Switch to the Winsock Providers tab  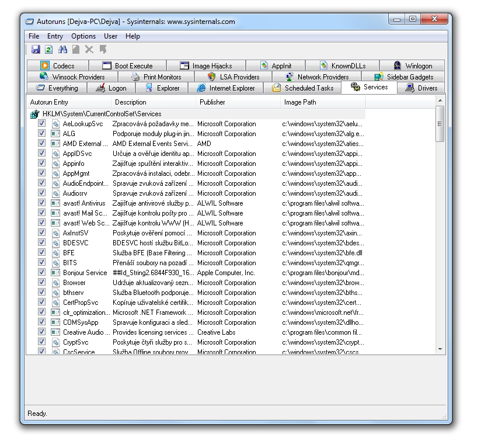click(72, 77)
